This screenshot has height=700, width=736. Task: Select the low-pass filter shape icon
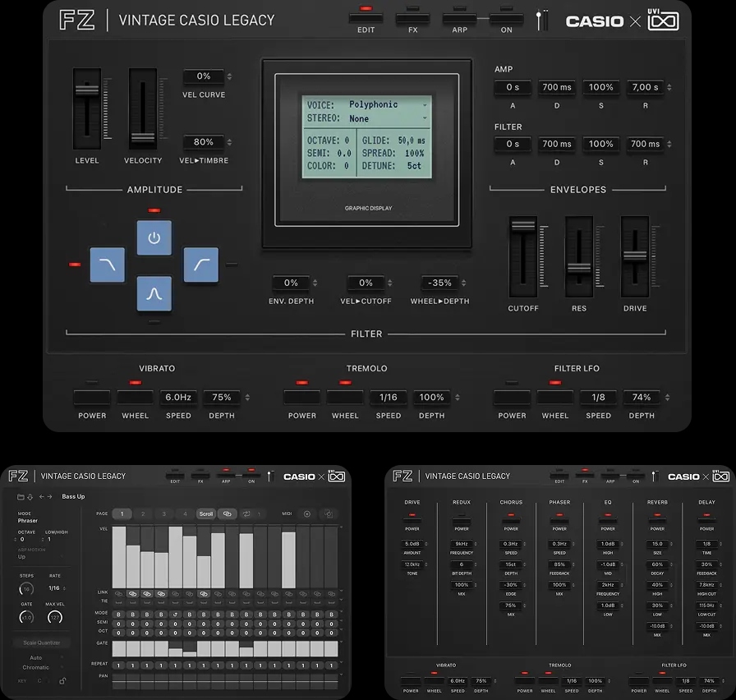(x=107, y=265)
